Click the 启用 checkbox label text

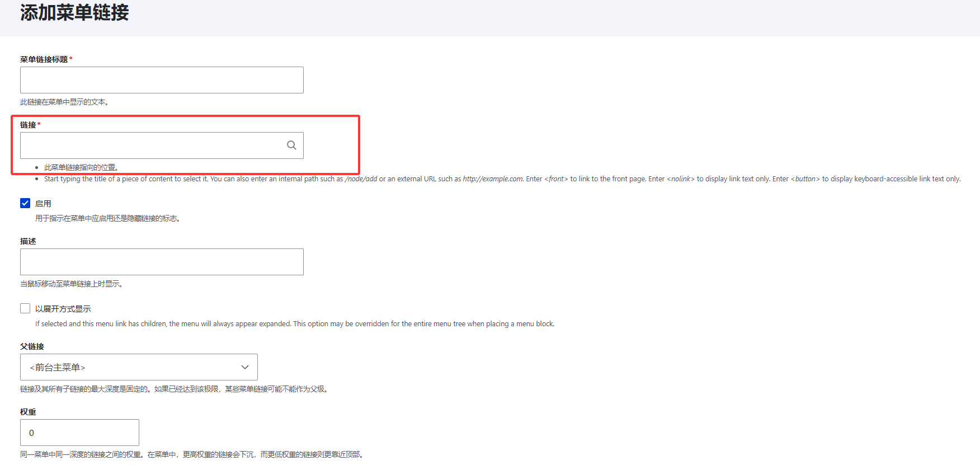click(x=43, y=204)
